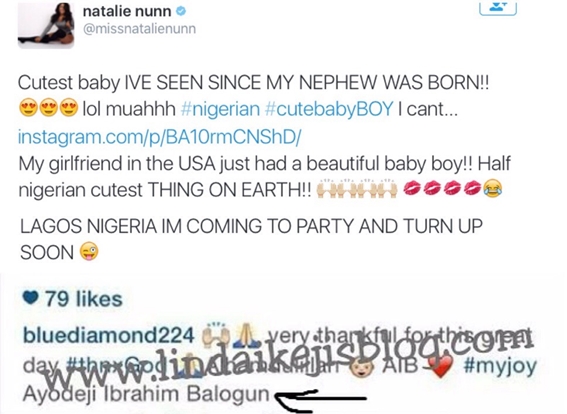The image size is (567, 414).
Task: View the 79 likes list
Action: [x=84, y=299]
